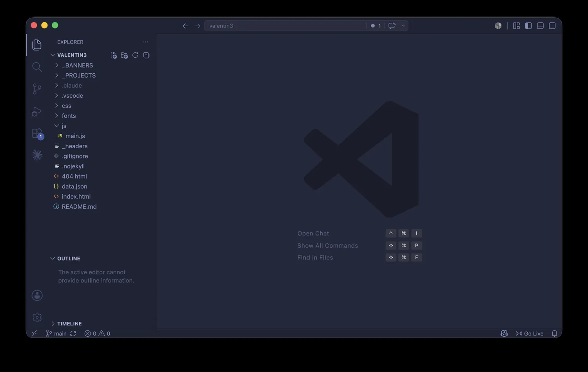Click the valentin3 command center search box
The height and width of the screenshot is (372, 588).
(285, 26)
